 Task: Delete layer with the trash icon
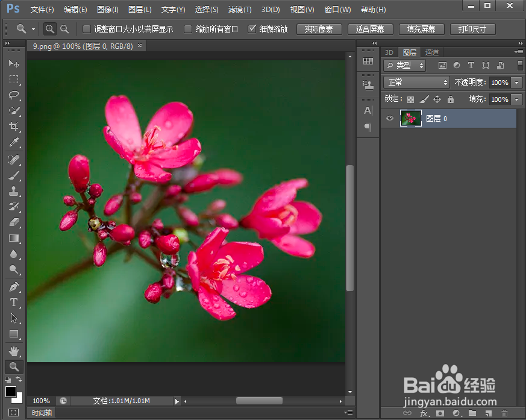[504, 413]
